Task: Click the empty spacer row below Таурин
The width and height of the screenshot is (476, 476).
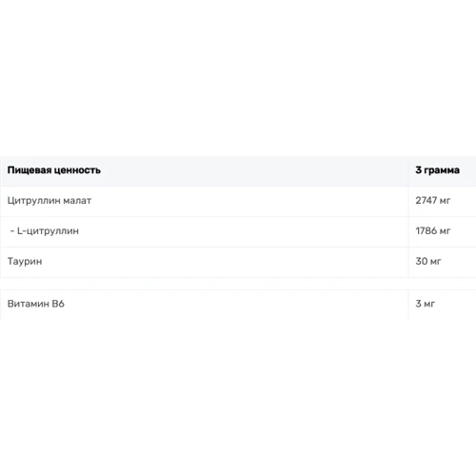Action: pos(238,284)
